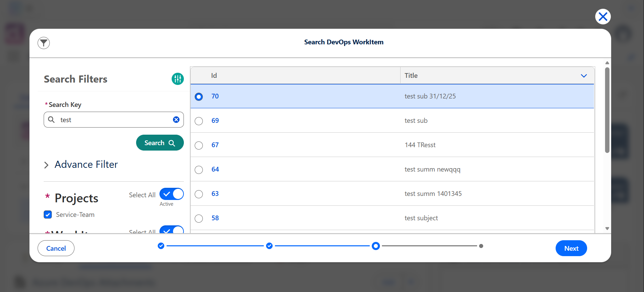Close the dialog with the X button

(x=603, y=17)
